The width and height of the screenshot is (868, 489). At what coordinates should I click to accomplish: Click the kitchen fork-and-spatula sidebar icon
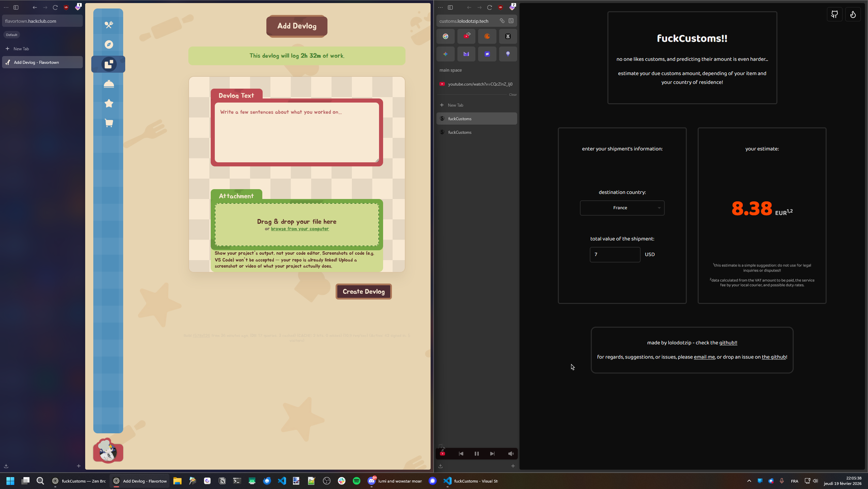(x=109, y=25)
